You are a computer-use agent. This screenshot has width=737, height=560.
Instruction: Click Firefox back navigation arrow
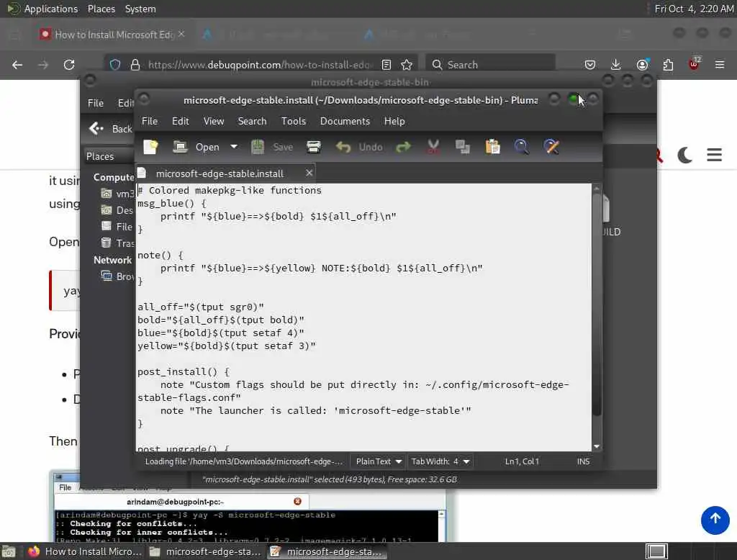pyautogui.click(x=17, y=65)
